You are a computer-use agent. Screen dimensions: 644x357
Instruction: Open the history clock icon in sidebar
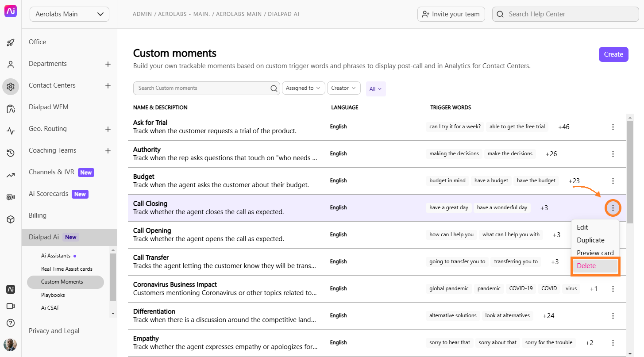11,153
